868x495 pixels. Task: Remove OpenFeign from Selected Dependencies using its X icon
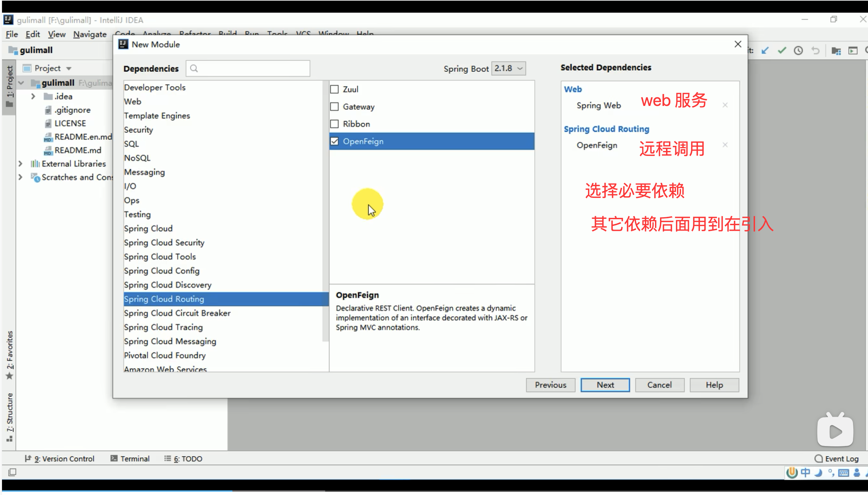click(x=725, y=145)
